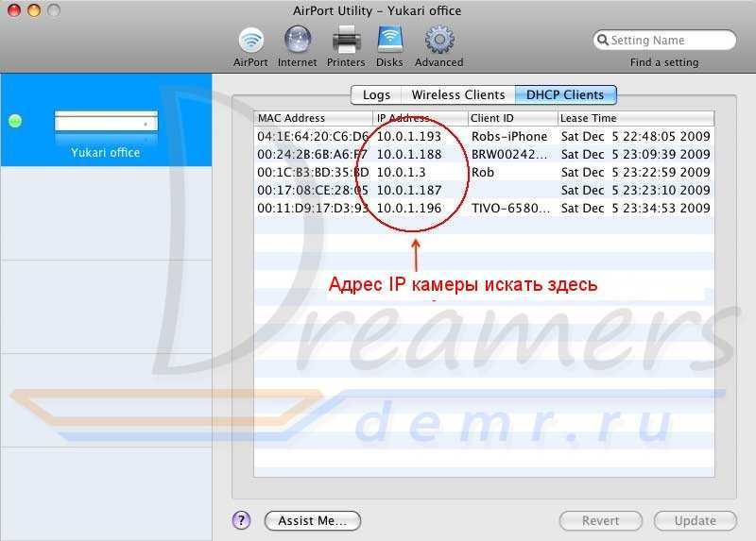Image resolution: width=756 pixels, height=541 pixels.
Task: Open the AirPort settings pane
Action: (250, 46)
